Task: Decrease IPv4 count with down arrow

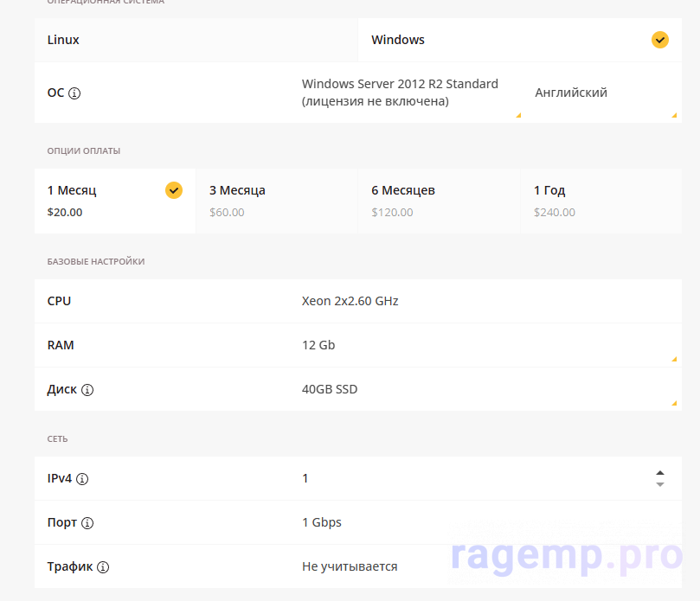Action: pyautogui.click(x=660, y=484)
